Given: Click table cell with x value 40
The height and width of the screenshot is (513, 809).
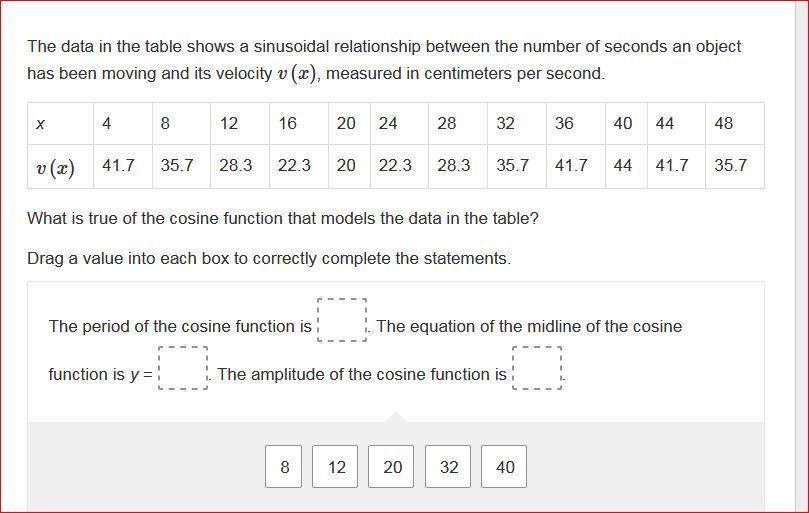Looking at the screenshot, I should point(626,123).
